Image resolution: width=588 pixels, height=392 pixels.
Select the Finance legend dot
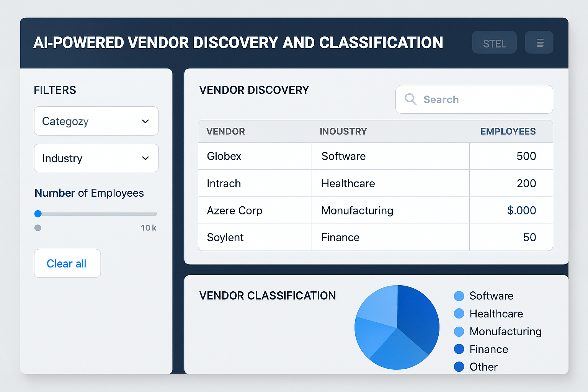[x=459, y=349]
